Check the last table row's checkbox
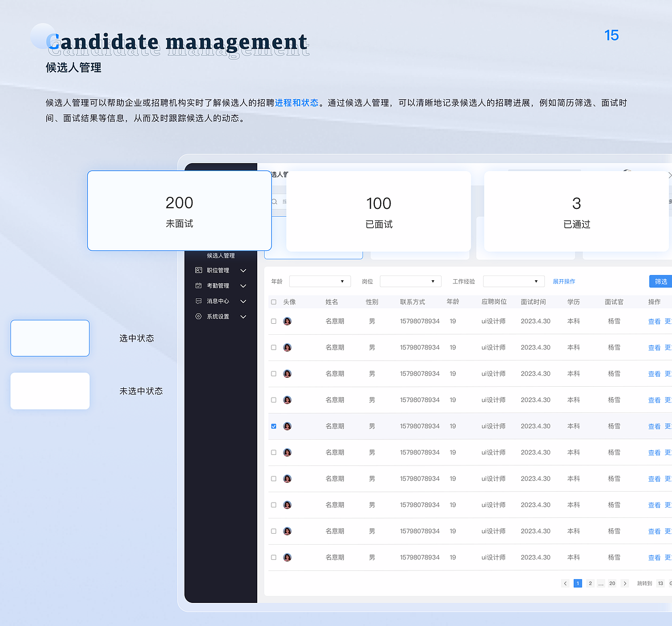Image resolution: width=672 pixels, height=626 pixels. click(x=274, y=557)
